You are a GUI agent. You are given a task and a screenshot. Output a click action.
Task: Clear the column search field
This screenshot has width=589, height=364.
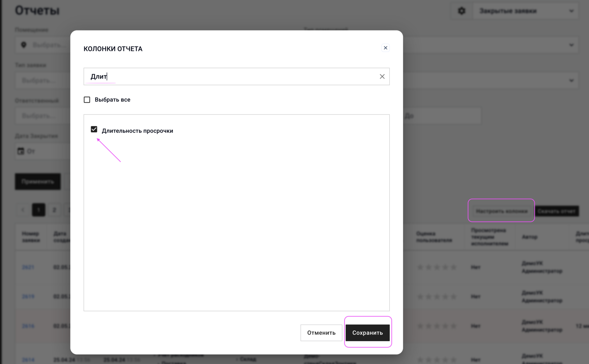(382, 76)
